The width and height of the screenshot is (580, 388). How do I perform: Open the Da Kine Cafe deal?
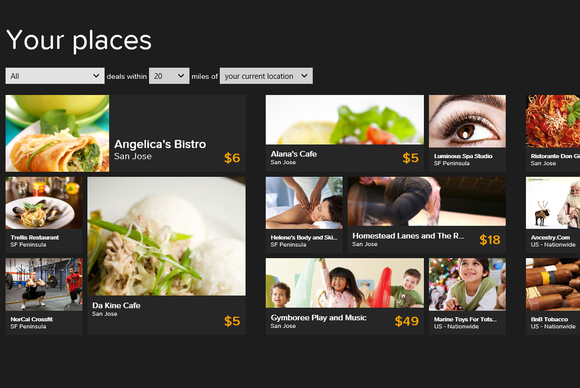pos(166,256)
